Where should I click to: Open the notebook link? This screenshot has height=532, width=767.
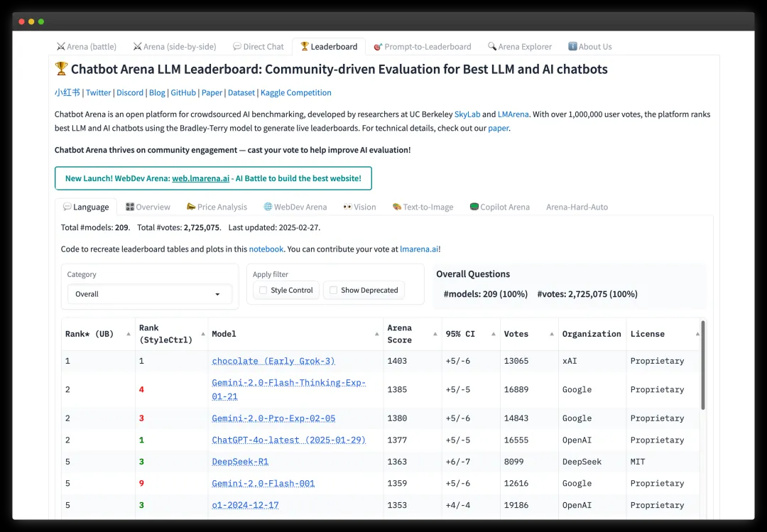tap(266, 249)
